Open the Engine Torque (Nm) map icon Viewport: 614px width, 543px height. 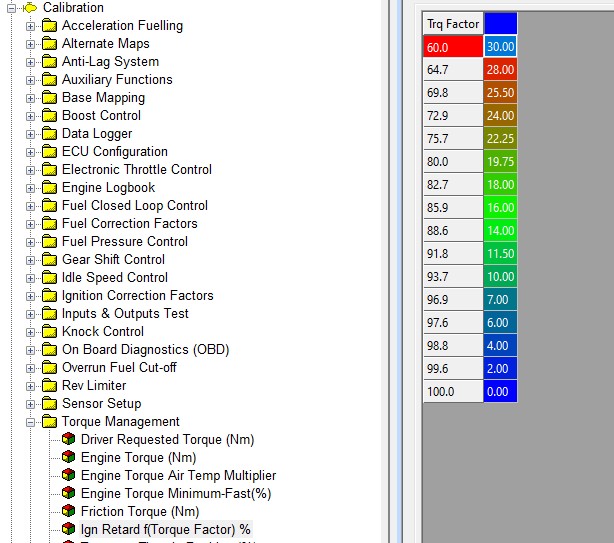(x=68, y=458)
